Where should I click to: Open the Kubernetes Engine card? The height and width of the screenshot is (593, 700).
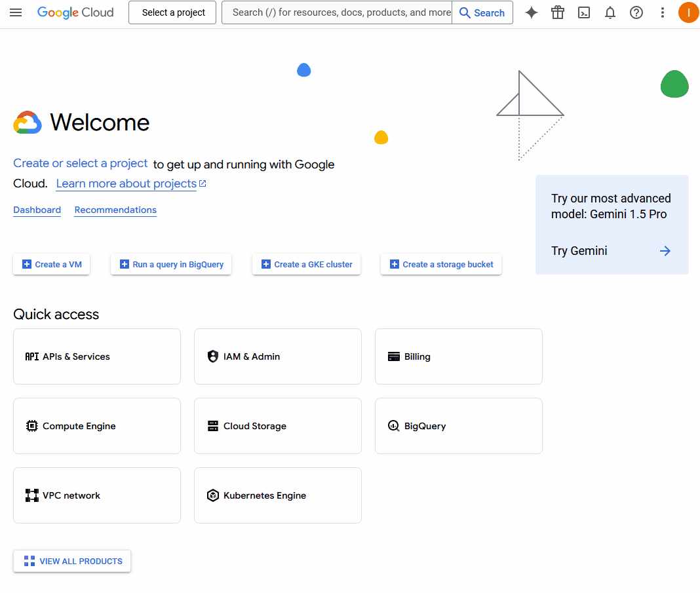click(x=278, y=495)
